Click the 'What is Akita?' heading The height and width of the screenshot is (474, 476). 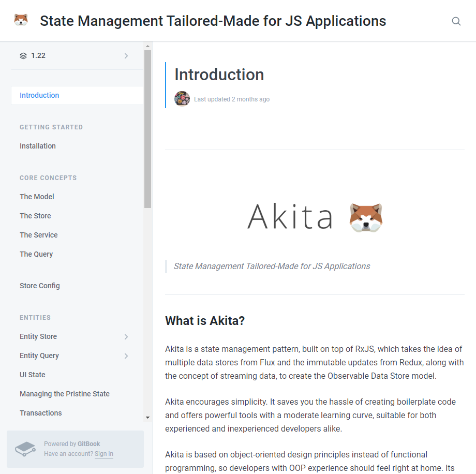pyautogui.click(x=205, y=321)
